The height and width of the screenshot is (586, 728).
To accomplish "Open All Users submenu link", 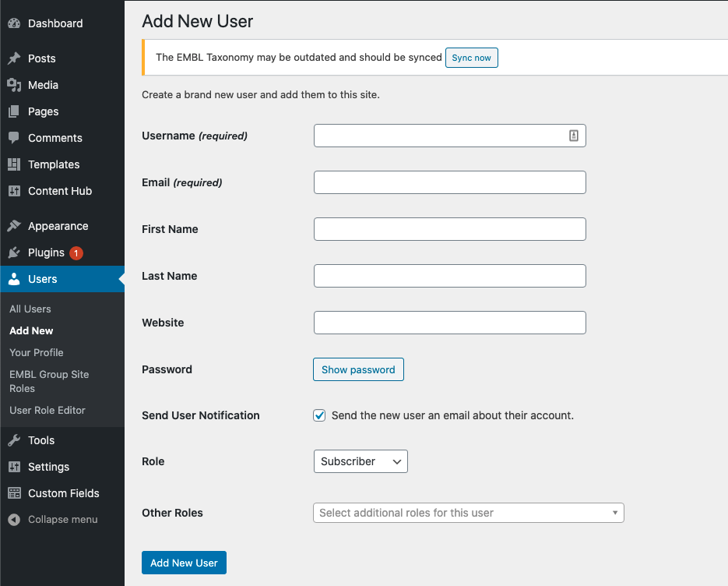I will (x=30, y=309).
